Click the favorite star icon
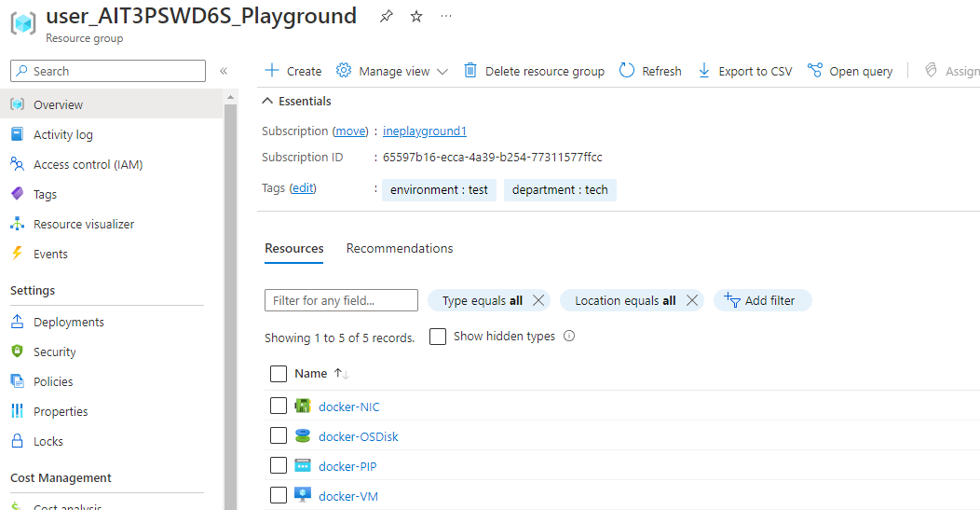 [416, 16]
